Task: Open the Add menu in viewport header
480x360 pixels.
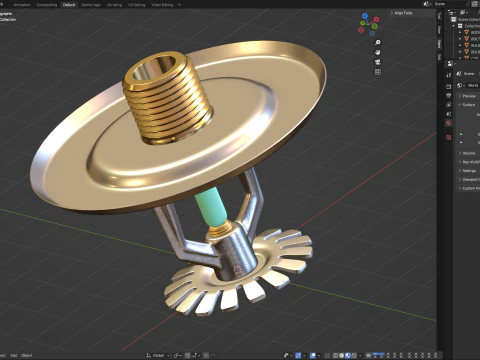Action: [x=13, y=355]
